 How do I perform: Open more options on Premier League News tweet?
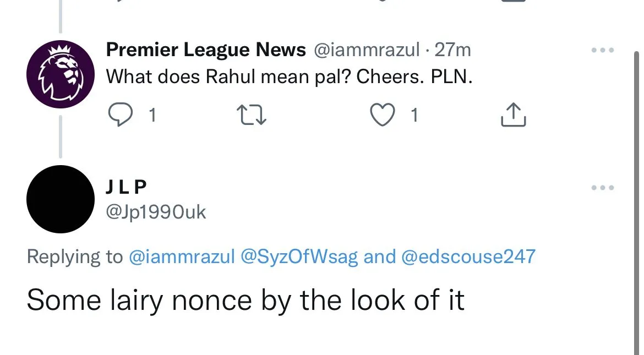pyautogui.click(x=602, y=50)
